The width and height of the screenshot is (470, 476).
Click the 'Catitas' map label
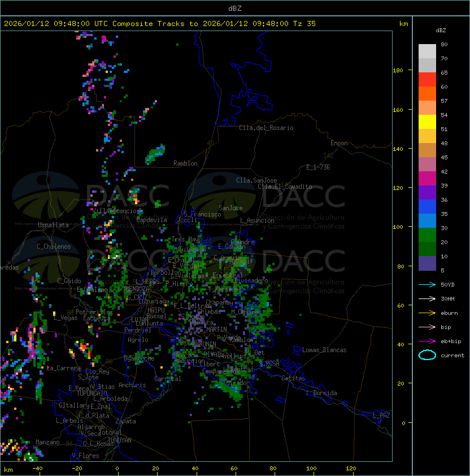coord(293,378)
